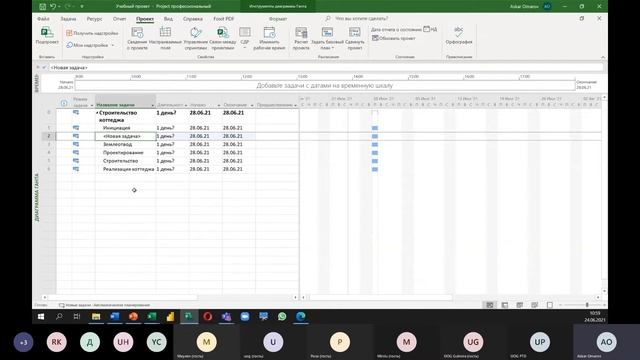The image size is (640, 360).
Task: Open the Foxit PDF ribbon tab
Action: click(x=224, y=19)
